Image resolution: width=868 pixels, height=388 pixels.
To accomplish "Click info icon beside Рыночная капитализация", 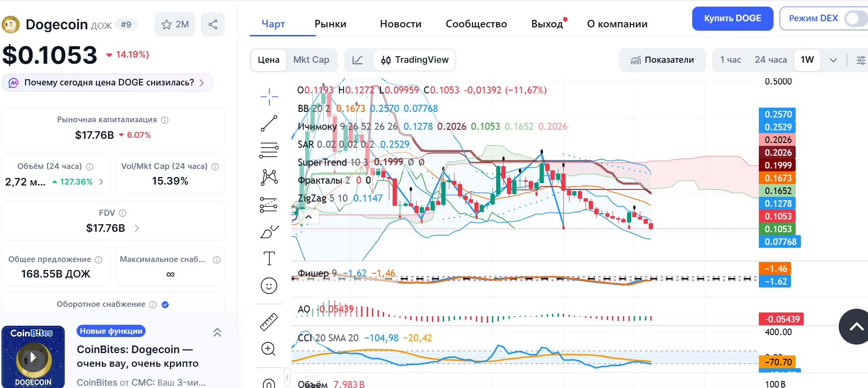I will (165, 120).
